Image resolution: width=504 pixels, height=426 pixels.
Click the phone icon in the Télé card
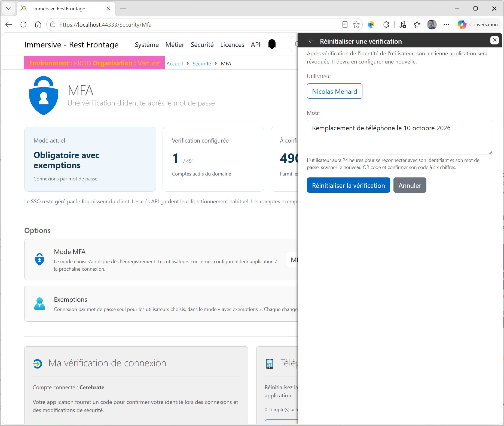(x=270, y=364)
